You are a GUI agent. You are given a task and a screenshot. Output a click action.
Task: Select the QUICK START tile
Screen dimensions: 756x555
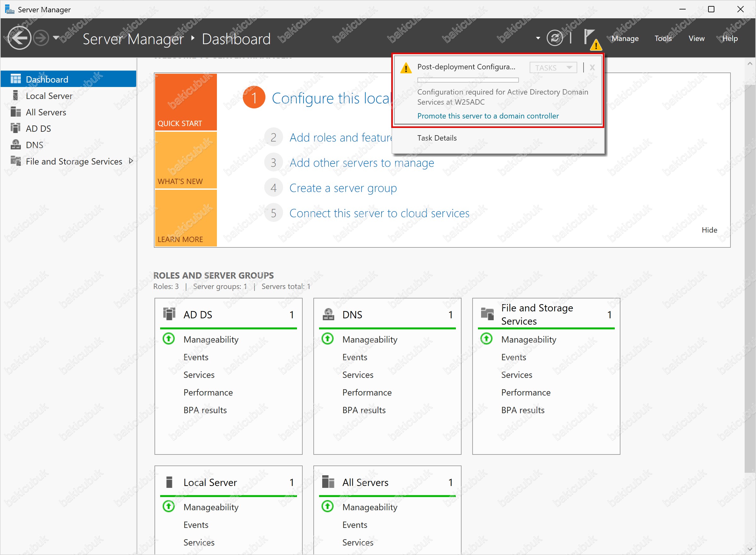[186, 102]
